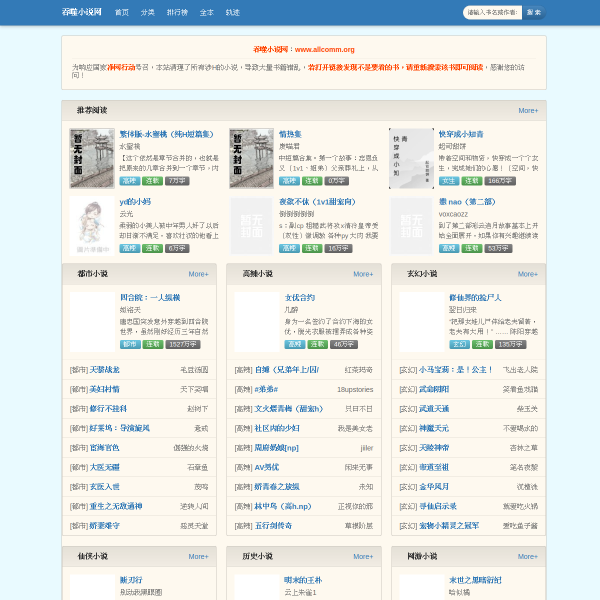Viewport: 600px width, 600px height.
Task: Click the 修仙界的捡尸人 blank cover
Action: (x=422, y=322)
